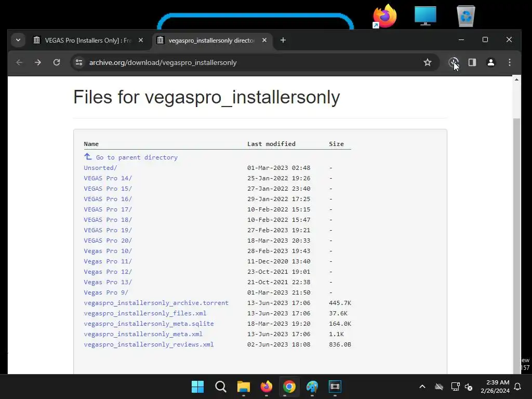Click the Last modified column header

click(x=271, y=144)
